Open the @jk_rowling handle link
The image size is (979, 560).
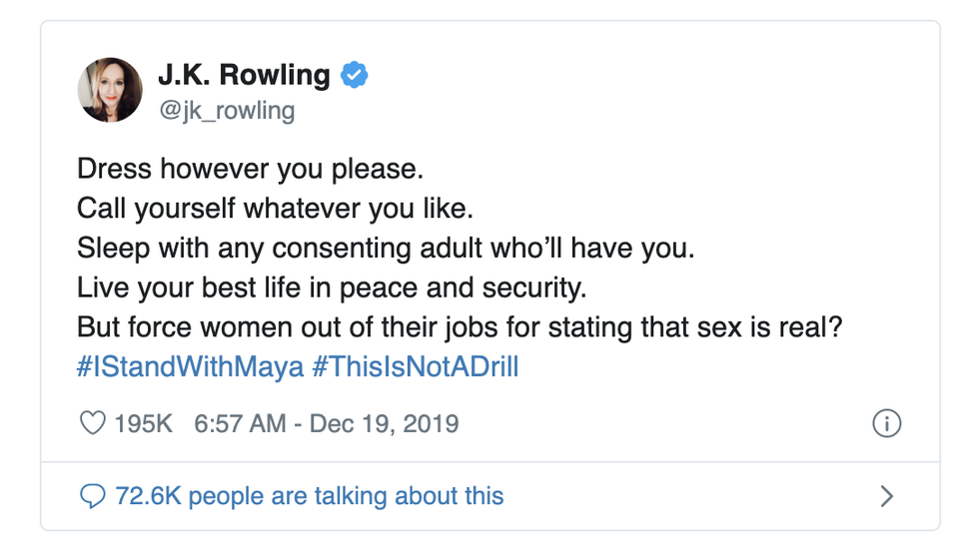click(226, 109)
